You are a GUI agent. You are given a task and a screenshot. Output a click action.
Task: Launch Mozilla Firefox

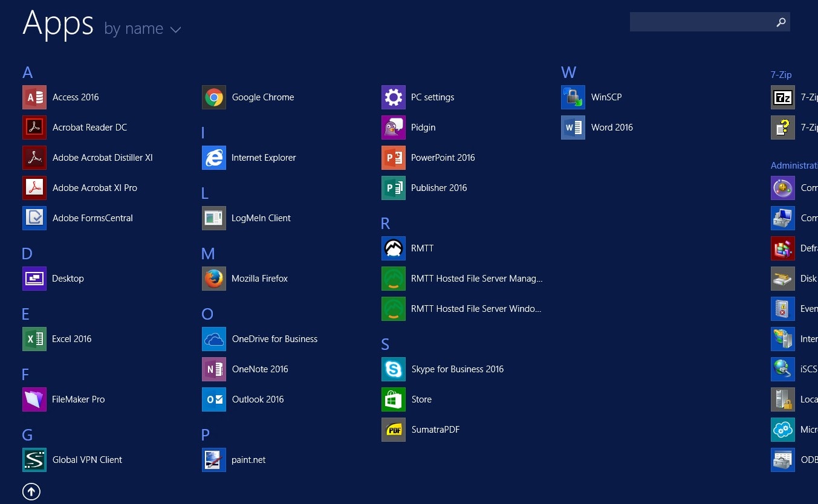click(x=245, y=279)
